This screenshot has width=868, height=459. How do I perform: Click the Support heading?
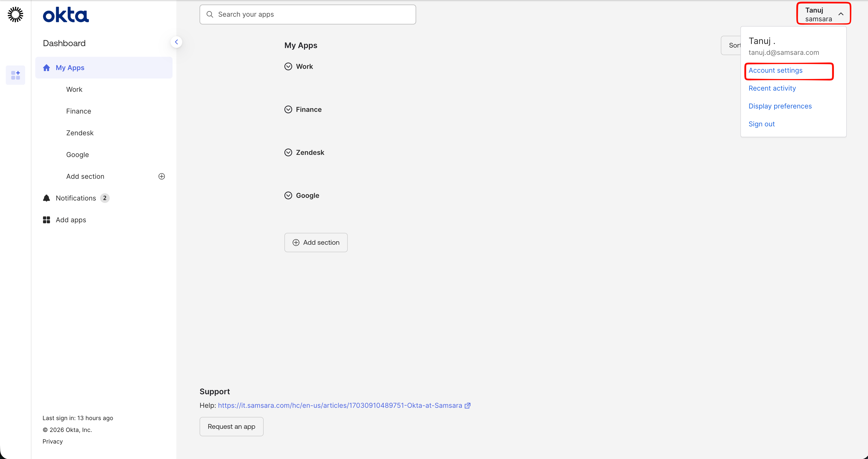215,392
